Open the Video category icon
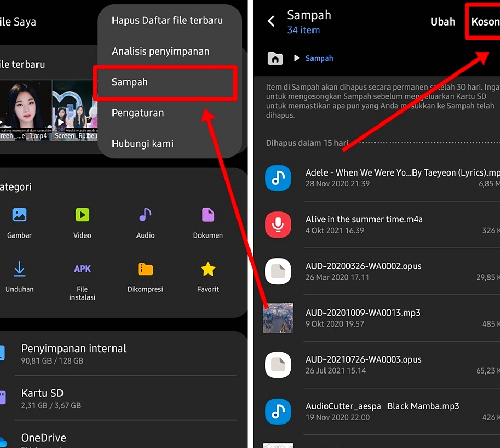This screenshot has height=448, width=500. tap(82, 215)
